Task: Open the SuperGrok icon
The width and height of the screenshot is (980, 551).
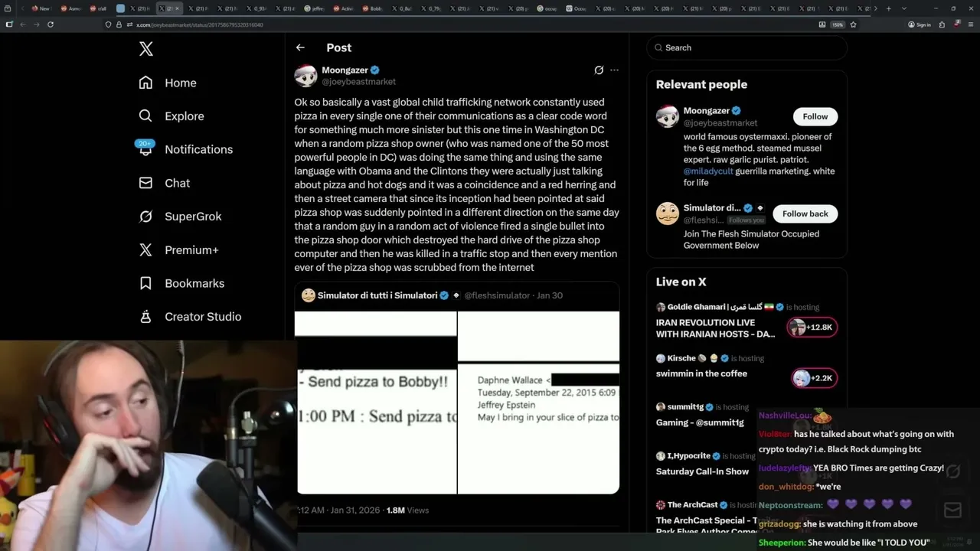Action: click(145, 217)
